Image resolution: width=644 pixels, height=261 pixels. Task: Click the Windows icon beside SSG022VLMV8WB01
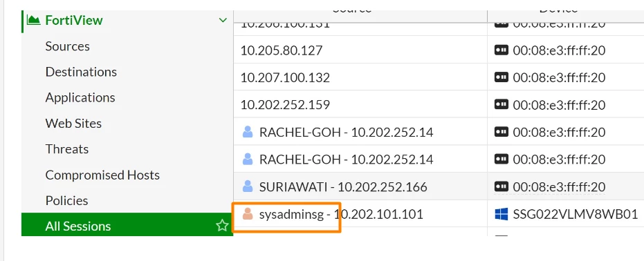[x=502, y=214]
